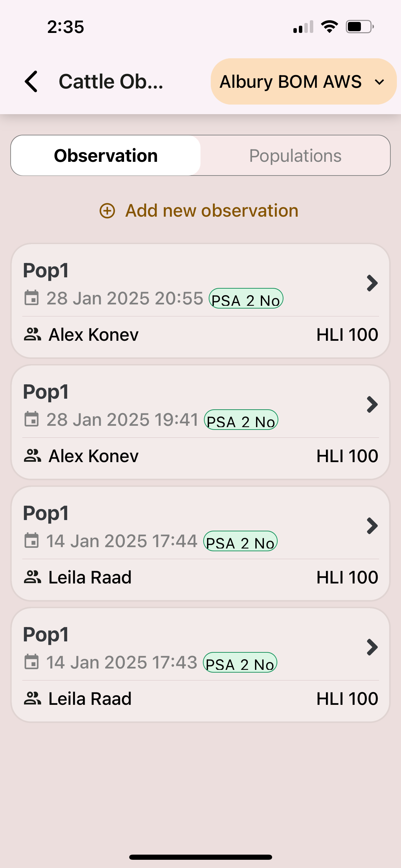This screenshot has width=401, height=868.
Task: Tap the back arrow icon
Action: [x=32, y=82]
